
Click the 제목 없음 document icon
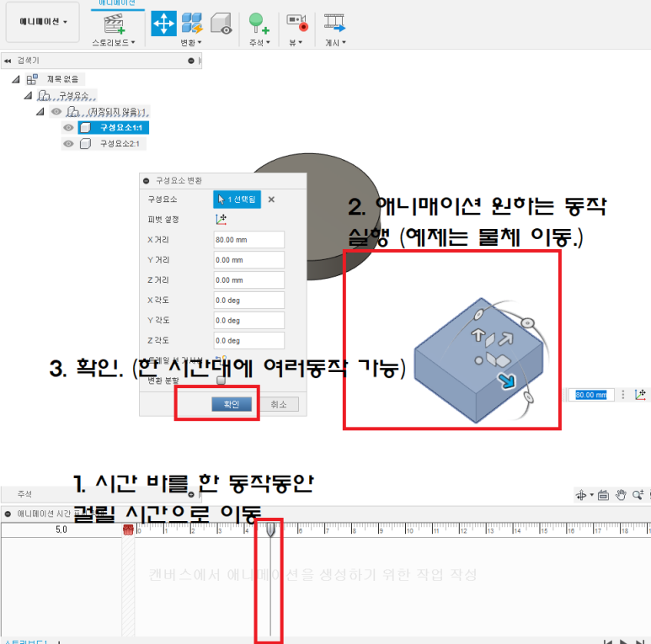[x=32, y=79]
